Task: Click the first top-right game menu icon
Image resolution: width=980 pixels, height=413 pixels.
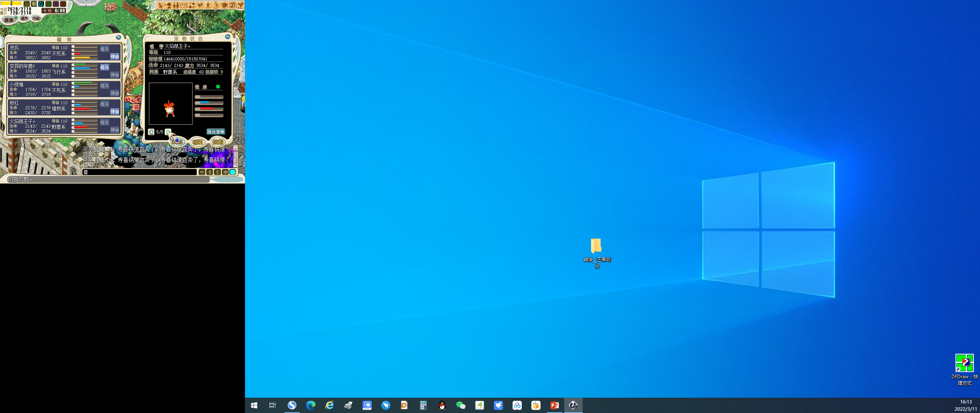Action: (x=160, y=5)
